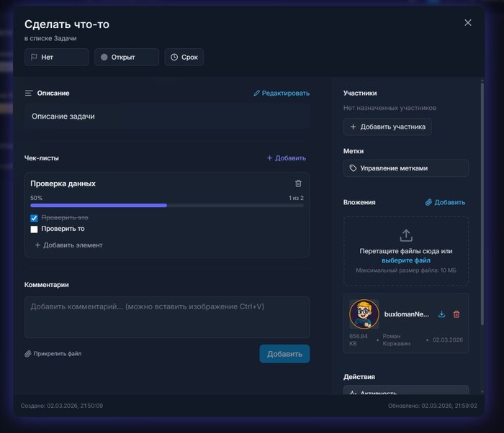This screenshot has width=504, height=433.
Task: Open the priority dropdown labeled Нет
Action: pyautogui.click(x=56, y=57)
